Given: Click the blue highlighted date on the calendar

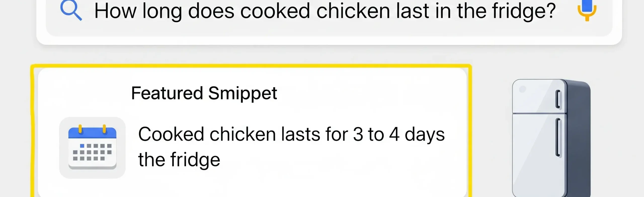Looking at the screenshot, I should 82,146.
